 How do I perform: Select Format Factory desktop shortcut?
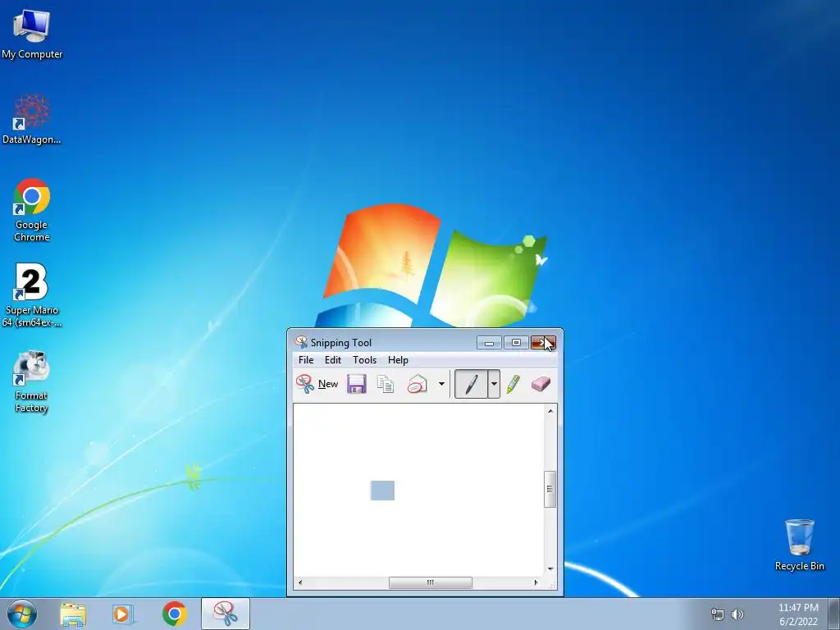pos(32,381)
